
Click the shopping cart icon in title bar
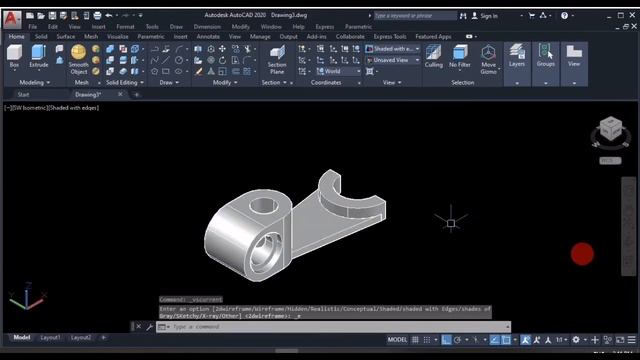point(531,16)
